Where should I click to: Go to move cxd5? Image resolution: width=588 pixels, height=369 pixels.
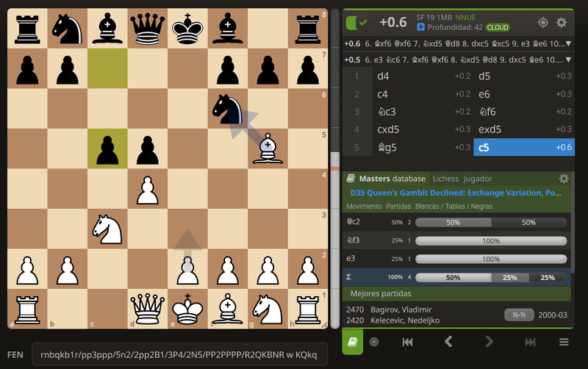coord(423,129)
